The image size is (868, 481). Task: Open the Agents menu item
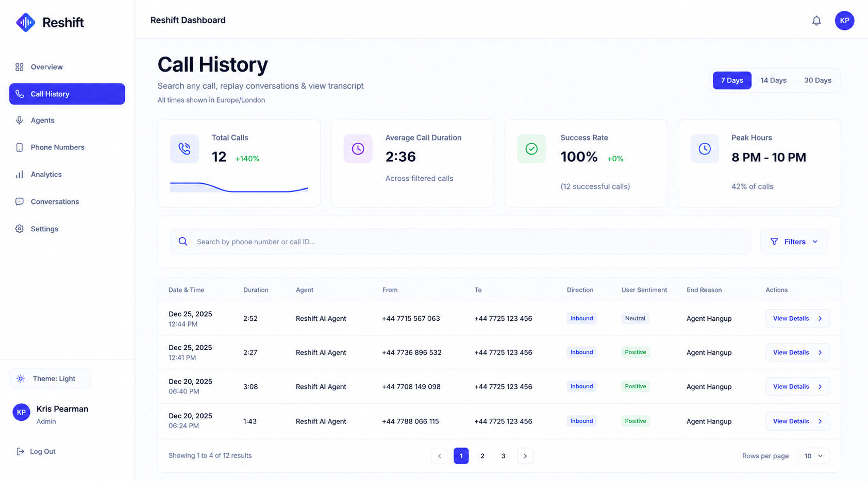(x=67, y=120)
